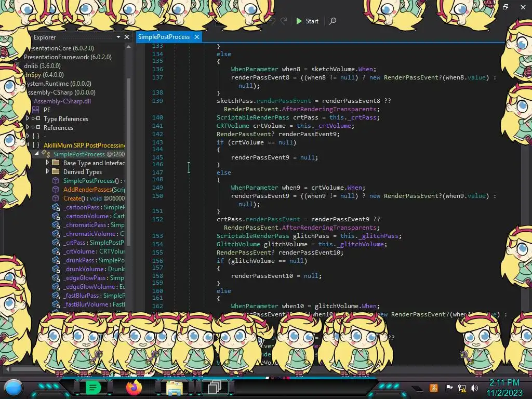Click the SimplePostProcess class icon
Image resolution: width=532 pixels, height=399 pixels.
coord(46,154)
